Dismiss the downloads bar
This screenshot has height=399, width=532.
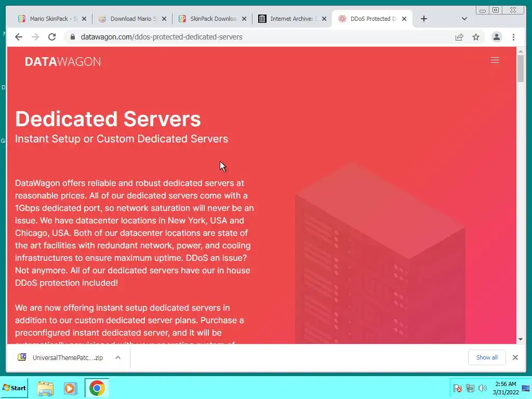tap(515, 357)
